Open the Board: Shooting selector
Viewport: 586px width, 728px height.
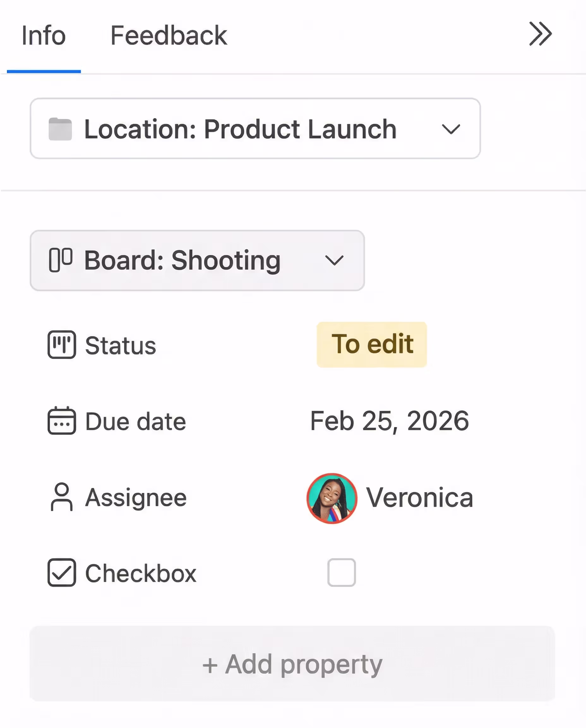[182, 260]
